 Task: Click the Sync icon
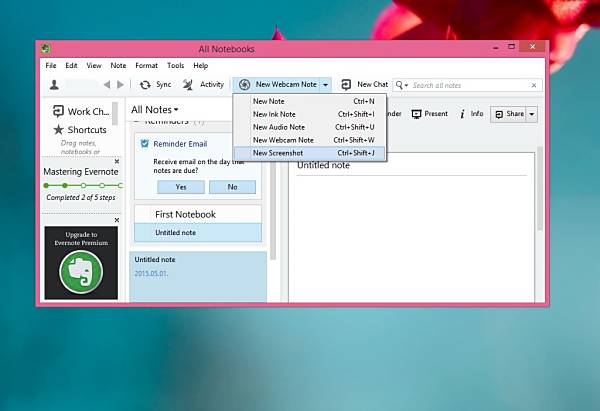point(145,85)
